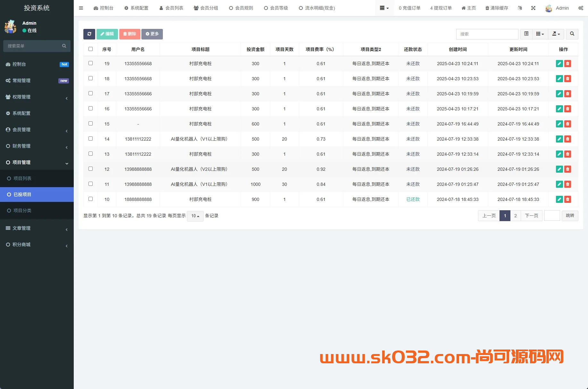
Task: Click the language/translate icon in top bar
Action: pos(520,8)
